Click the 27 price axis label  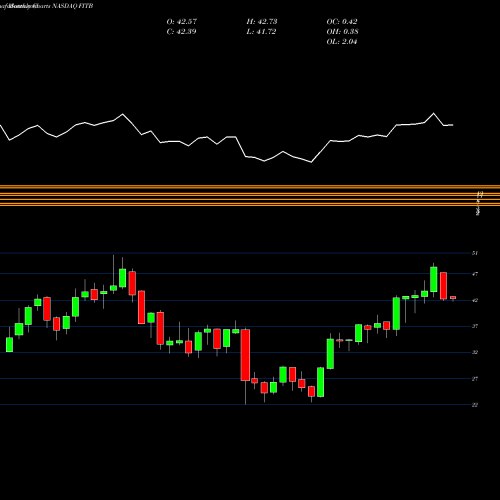pyautogui.click(x=475, y=379)
